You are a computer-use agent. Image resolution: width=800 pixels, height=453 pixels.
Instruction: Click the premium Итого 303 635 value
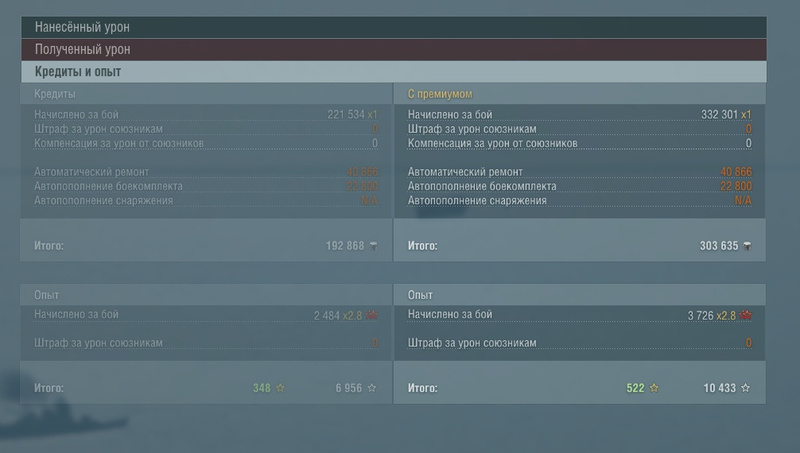(719, 246)
